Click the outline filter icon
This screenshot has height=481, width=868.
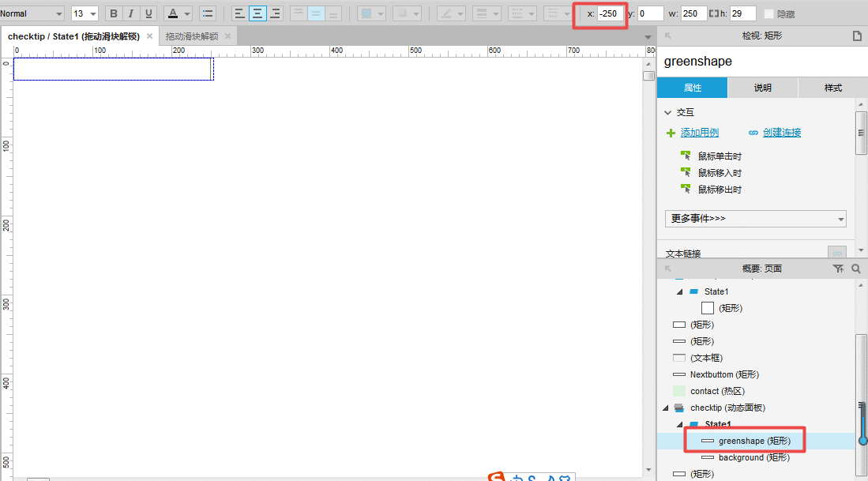pos(838,269)
